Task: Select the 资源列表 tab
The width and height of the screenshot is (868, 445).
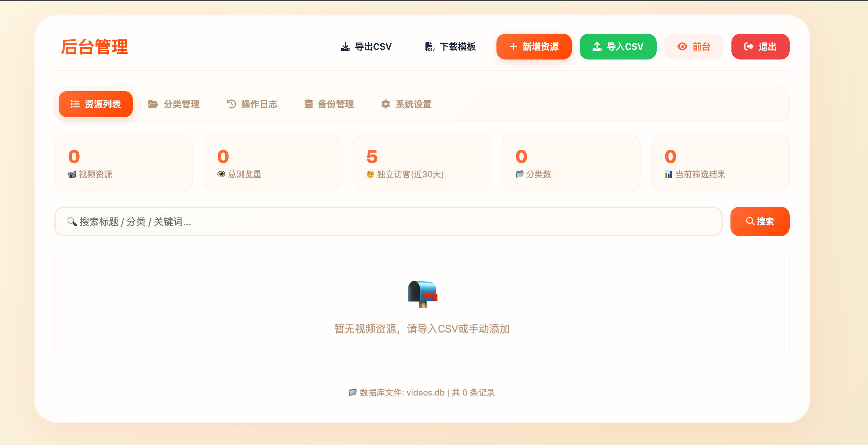Action: (96, 104)
